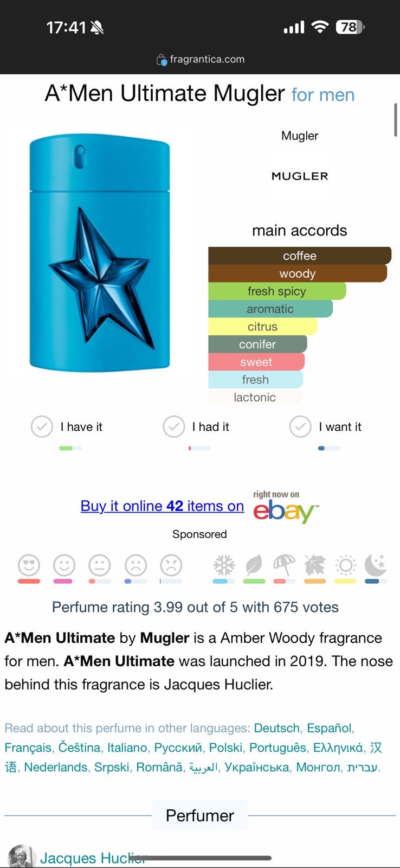This screenshot has height=868, width=400.
Task: Click the coffee main accord bar
Action: click(x=299, y=256)
